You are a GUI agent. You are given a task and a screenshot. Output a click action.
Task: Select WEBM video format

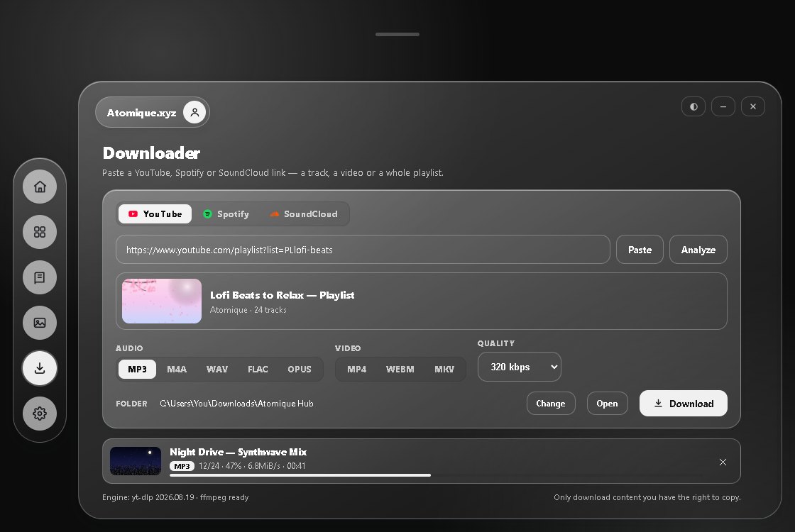[x=400, y=369]
